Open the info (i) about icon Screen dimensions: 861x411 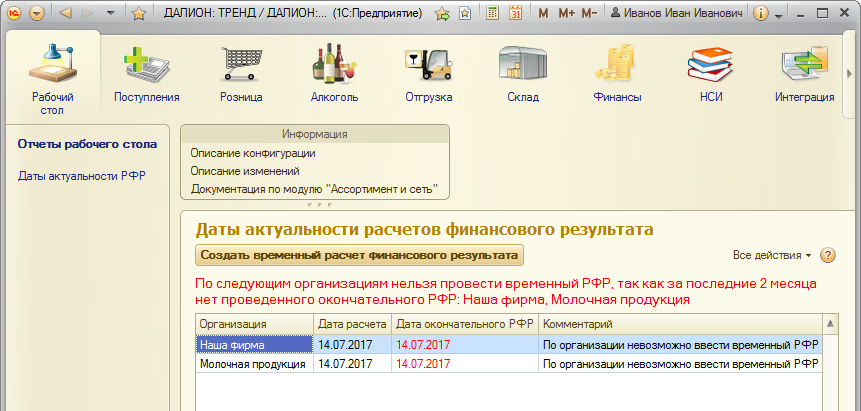click(761, 14)
